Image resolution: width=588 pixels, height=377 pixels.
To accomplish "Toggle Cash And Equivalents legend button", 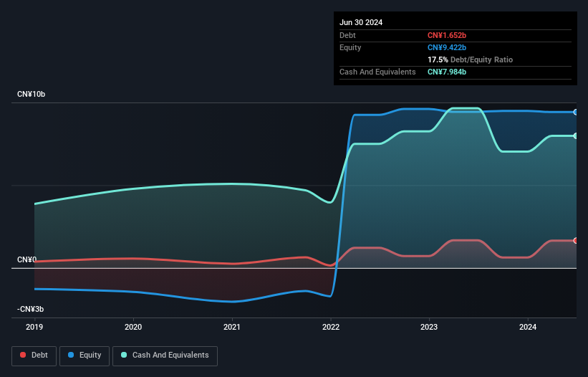I will (165, 355).
